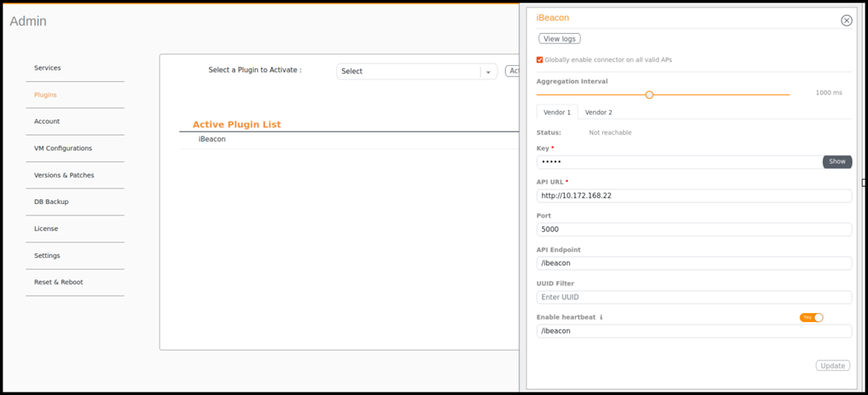Click the Not reachable status text
The height and width of the screenshot is (395, 868).
[x=610, y=132]
